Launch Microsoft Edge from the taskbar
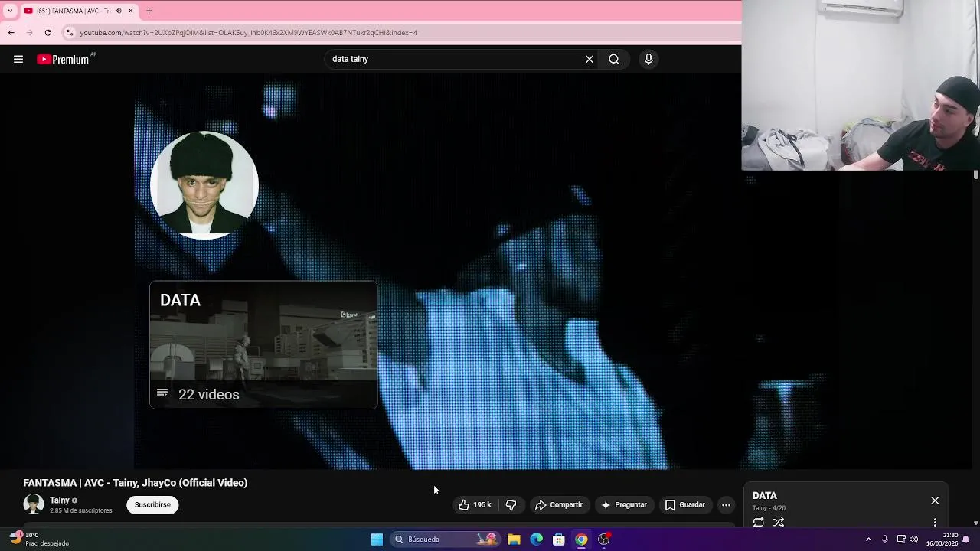 [x=537, y=540]
